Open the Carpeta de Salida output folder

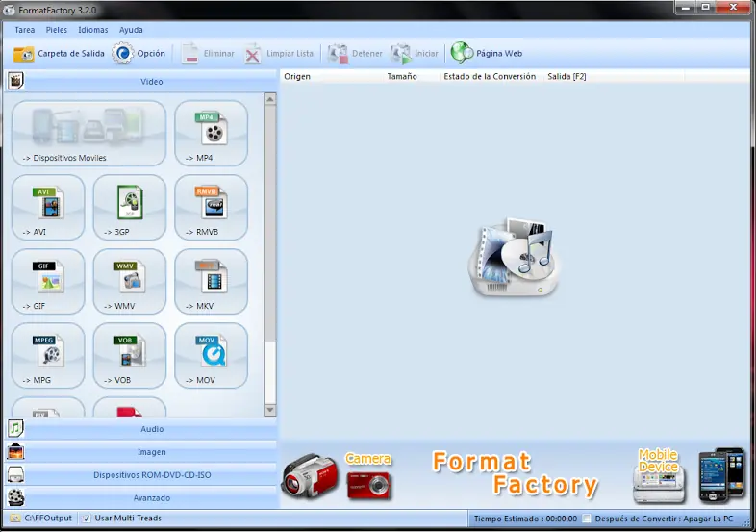coord(59,54)
